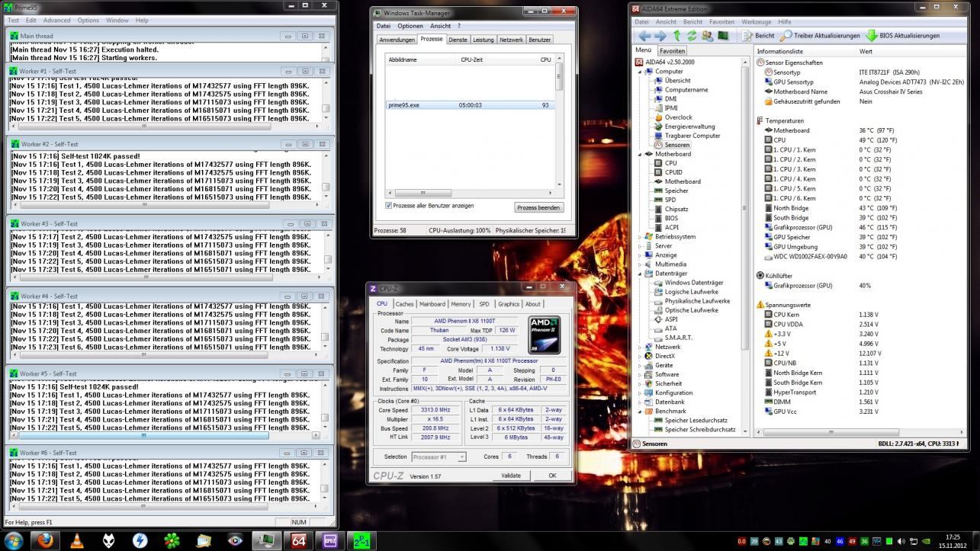Collapse Datenträger node in AIDA64 tree
The width and height of the screenshot is (980, 551).
[x=640, y=274]
